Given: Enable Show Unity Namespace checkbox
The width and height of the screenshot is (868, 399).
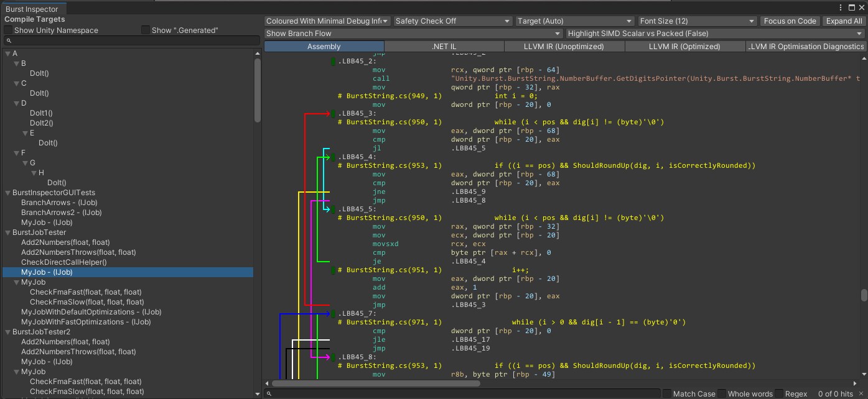Looking at the screenshot, I should point(8,30).
